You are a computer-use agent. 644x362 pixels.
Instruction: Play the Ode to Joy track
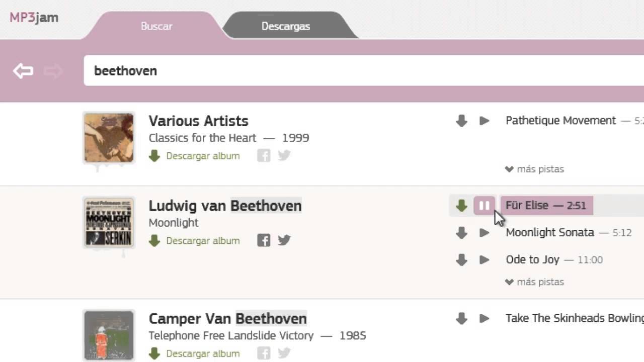click(x=484, y=260)
